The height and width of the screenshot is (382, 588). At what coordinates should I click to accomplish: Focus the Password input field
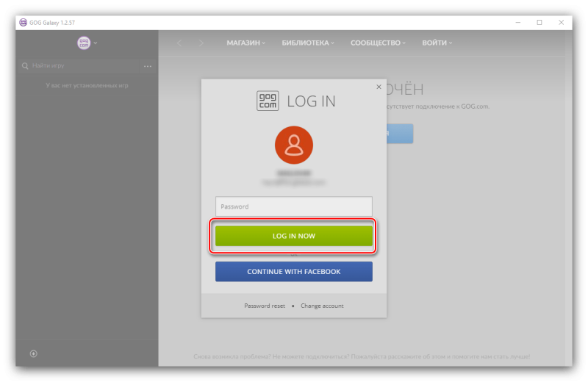293,206
